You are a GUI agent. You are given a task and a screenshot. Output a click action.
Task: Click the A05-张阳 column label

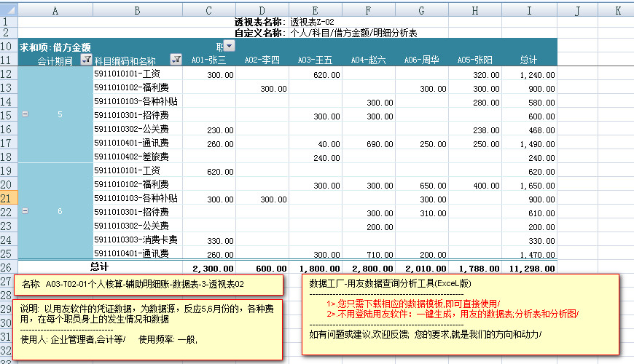coord(476,60)
